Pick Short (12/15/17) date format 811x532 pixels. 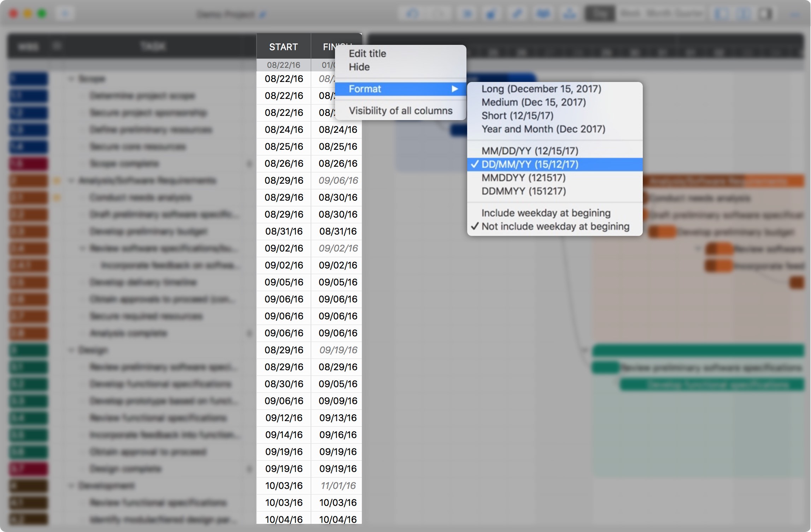click(x=517, y=116)
